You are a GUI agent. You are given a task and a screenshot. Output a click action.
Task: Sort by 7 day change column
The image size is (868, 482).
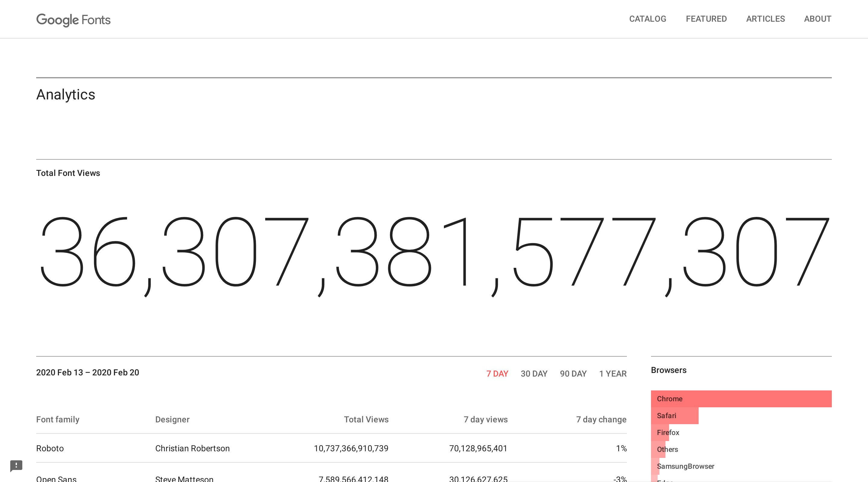[x=601, y=419]
